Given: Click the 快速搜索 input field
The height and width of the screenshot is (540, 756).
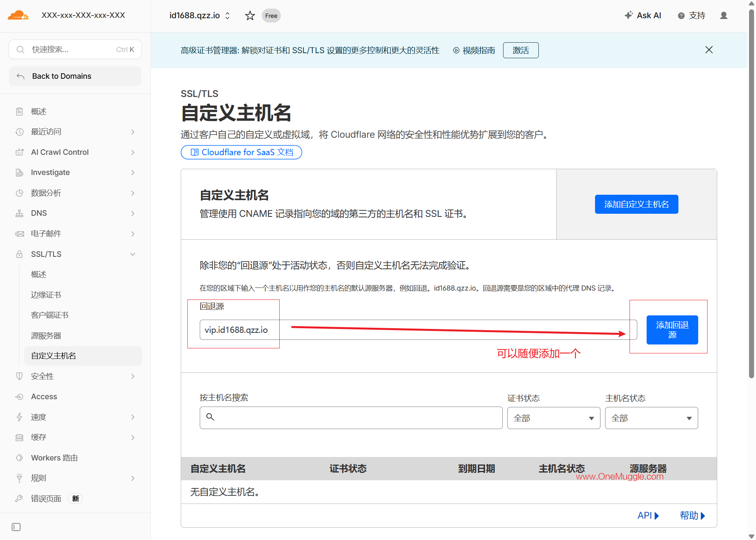Looking at the screenshot, I should [75, 49].
